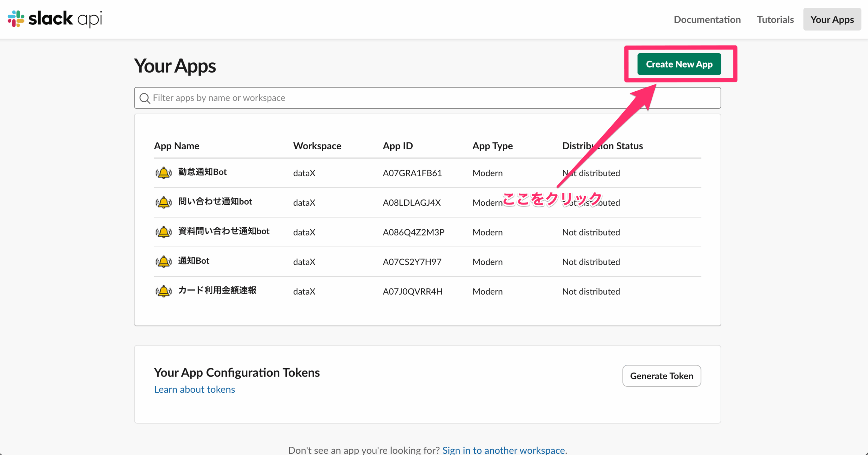Viewport: 868px width, 455px height.
Task: Click app ID A08LDLAGJ4X
Action: click(412, 202)
